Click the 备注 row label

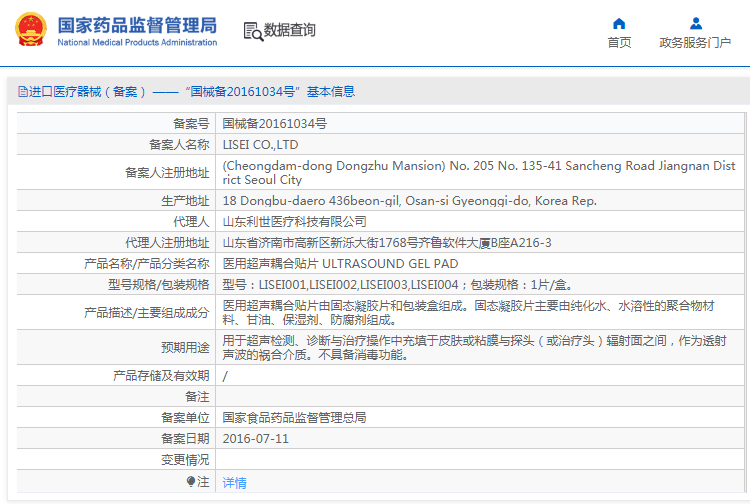click(x=197, y=397)
